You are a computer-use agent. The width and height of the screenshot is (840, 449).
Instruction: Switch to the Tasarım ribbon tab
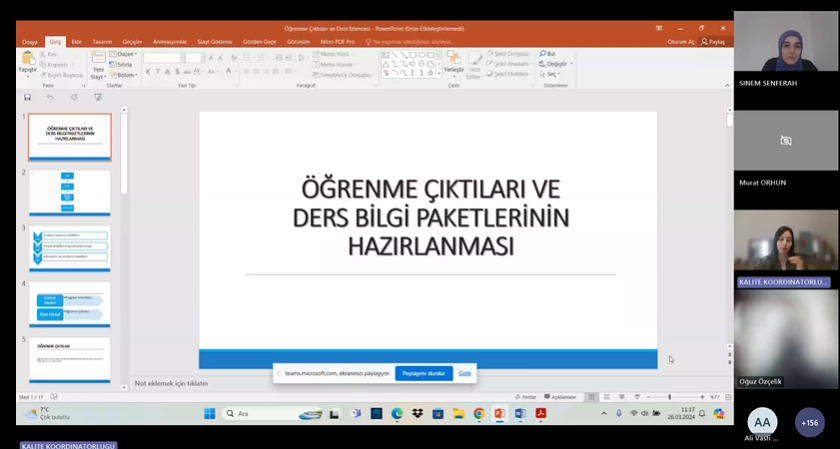102,42
